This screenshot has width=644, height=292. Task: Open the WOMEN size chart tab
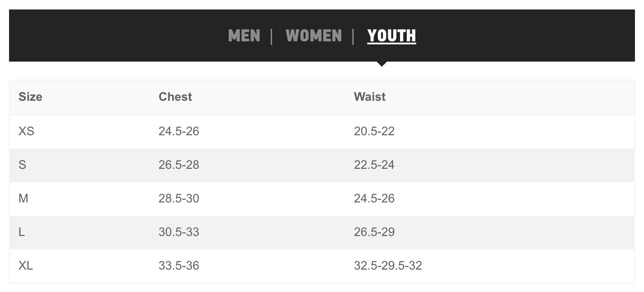pyautogui.click(x=313, y=36)
